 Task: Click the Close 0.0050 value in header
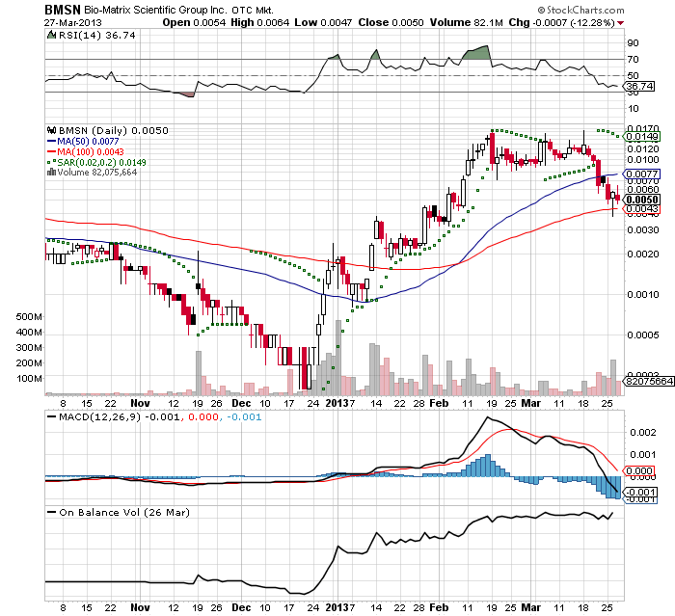(391, 22)
